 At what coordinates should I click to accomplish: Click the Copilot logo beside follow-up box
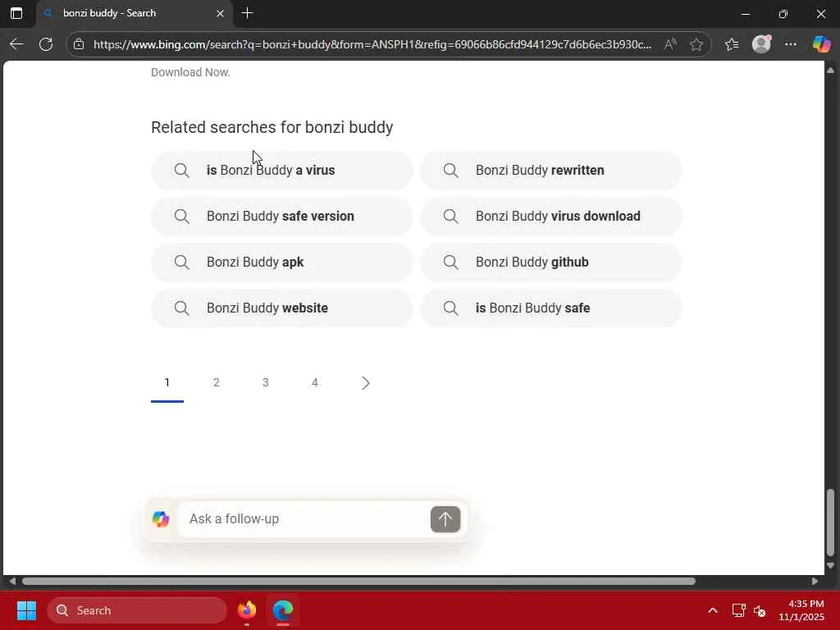coord(161,518)
